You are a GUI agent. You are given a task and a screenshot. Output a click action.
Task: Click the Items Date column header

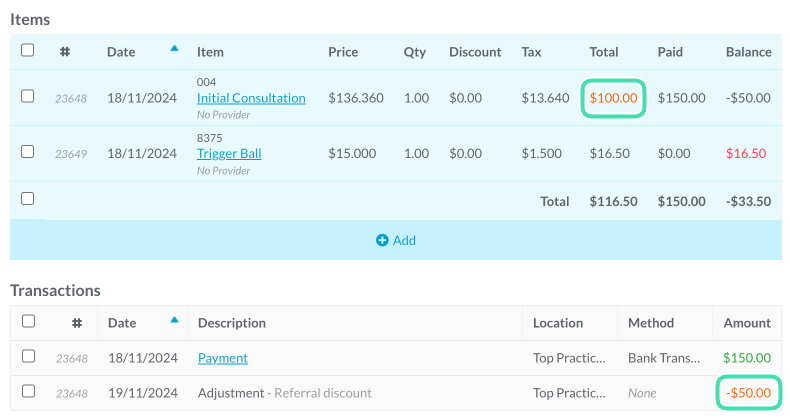pos(121,52)
